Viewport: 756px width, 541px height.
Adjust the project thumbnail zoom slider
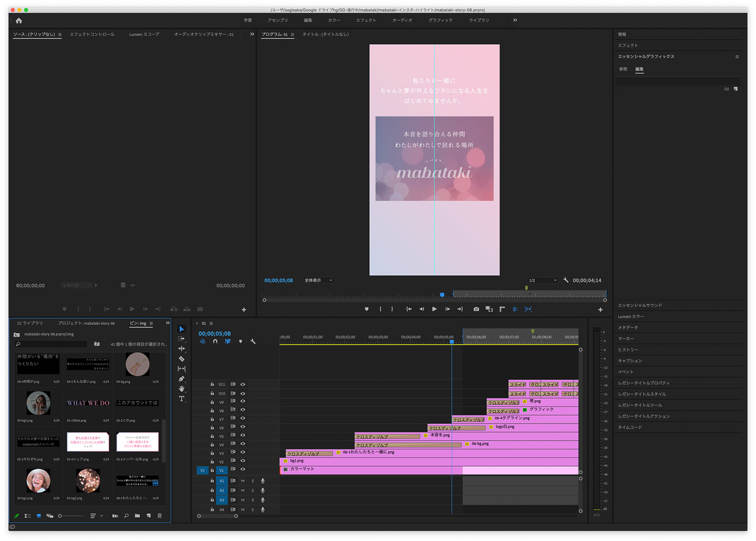point(71,516)
